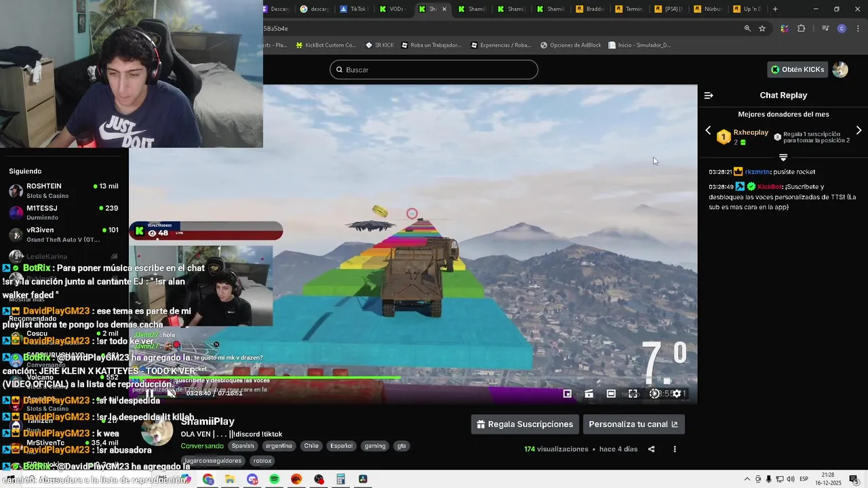Open Spotify from the taskbar
868x488 pixels.
[x=274, y=479]
